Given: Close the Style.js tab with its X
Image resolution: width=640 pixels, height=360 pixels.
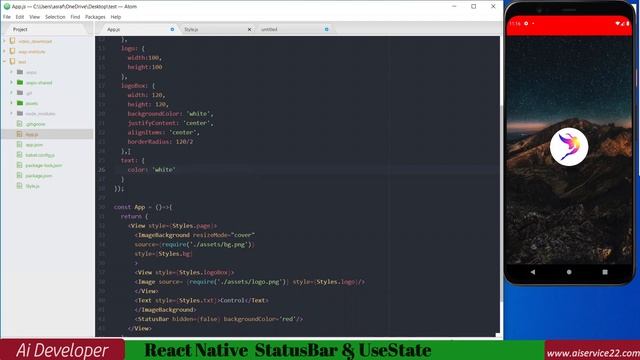Looking at the screenshot, I should [x=249, y=29].
